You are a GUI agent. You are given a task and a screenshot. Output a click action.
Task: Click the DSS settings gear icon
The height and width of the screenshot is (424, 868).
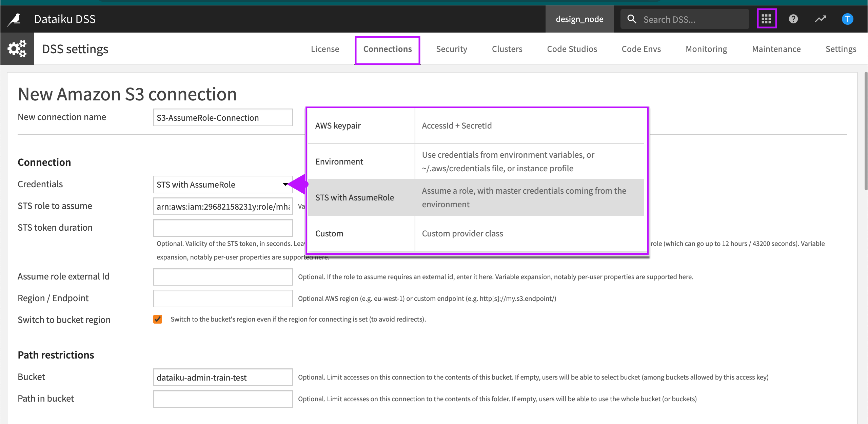[x=17, y=49]
